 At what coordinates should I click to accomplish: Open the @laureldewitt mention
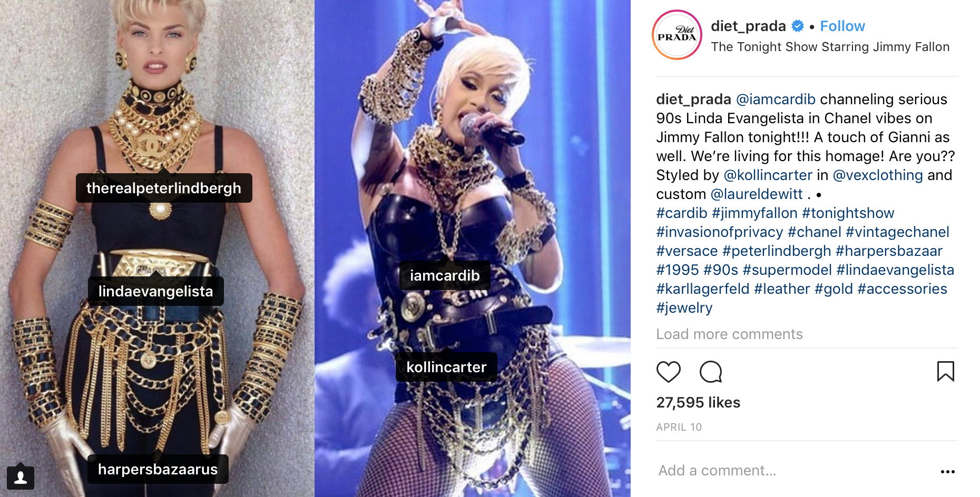(757, 194)
